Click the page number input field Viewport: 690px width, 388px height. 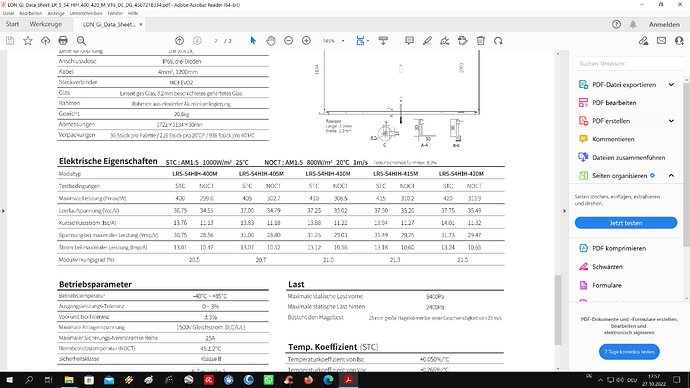[216, 41]
